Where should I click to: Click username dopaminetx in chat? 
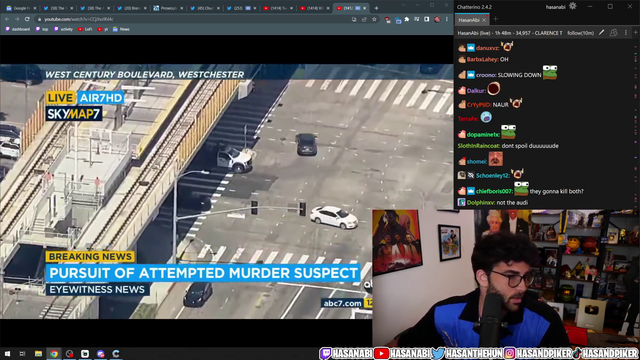coord(483,135)
